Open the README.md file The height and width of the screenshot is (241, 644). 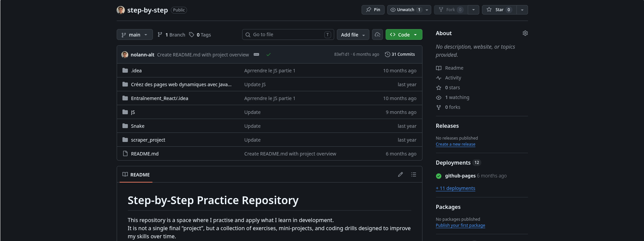(145, 153)
